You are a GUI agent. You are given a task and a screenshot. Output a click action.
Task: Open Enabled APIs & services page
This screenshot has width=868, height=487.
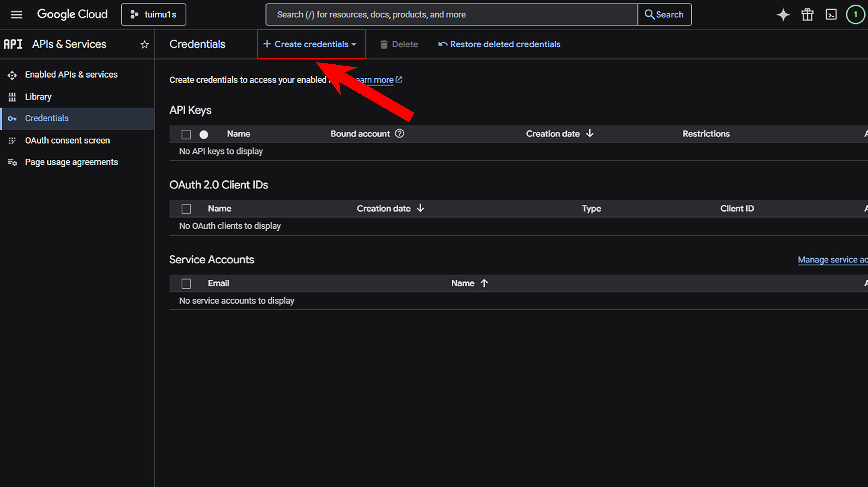71,75
